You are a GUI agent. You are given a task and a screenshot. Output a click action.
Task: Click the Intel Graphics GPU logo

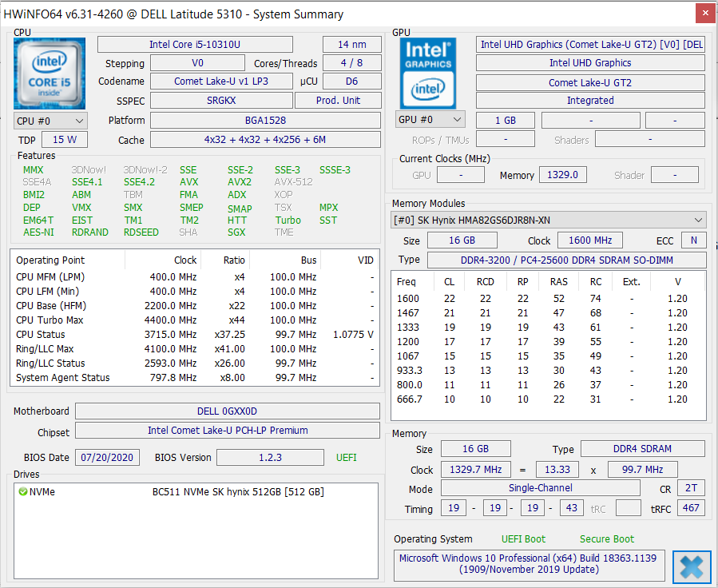click(x=428, y=73)
